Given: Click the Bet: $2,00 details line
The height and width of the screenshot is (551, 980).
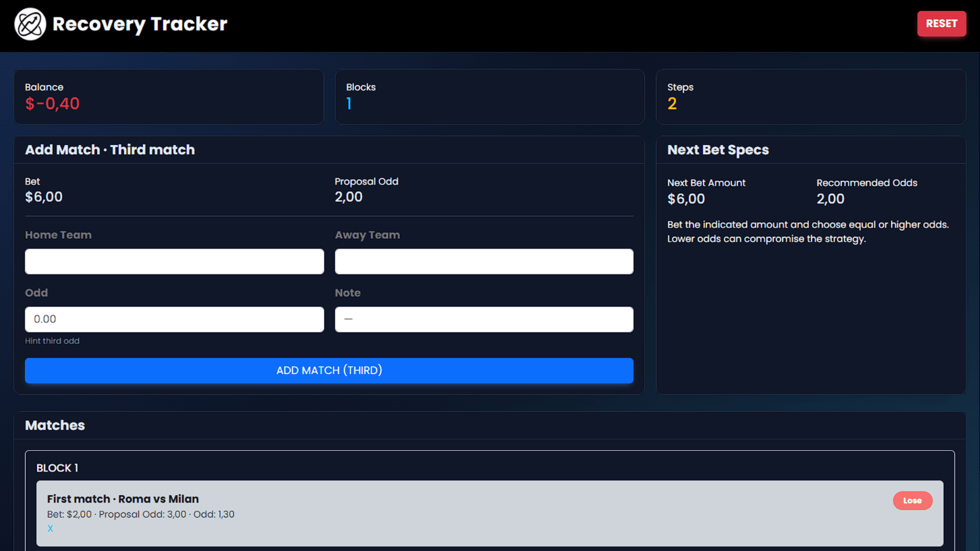Looking at the screenshot, I should point(140,514).
